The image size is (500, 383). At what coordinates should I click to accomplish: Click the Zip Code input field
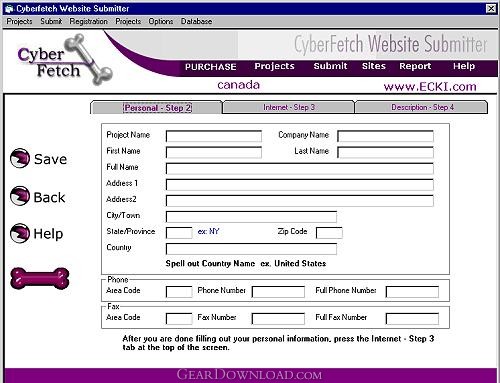tap(329, 233)
